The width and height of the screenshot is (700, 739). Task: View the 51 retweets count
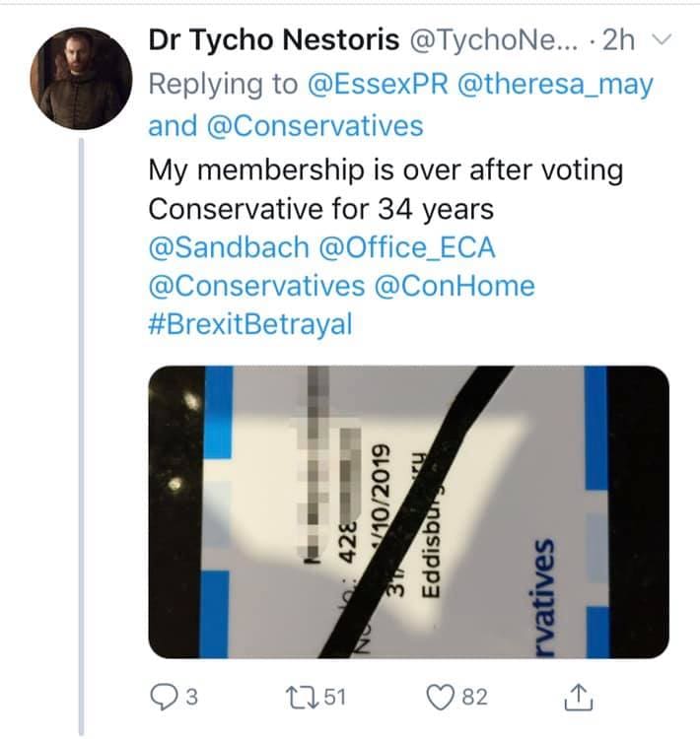tap(335, 697)
